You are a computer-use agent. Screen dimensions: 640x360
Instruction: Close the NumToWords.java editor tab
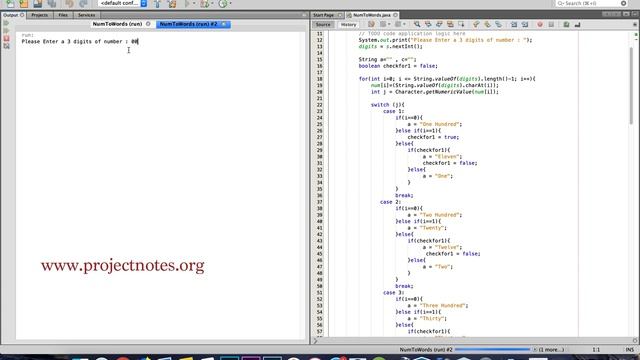coord(395,15)
